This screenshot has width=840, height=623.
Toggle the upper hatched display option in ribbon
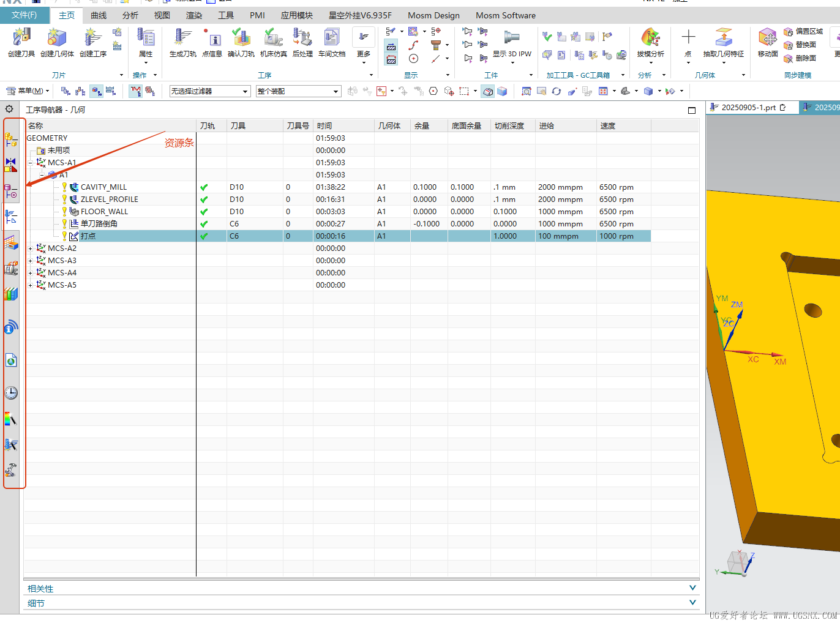coord(391,45)
